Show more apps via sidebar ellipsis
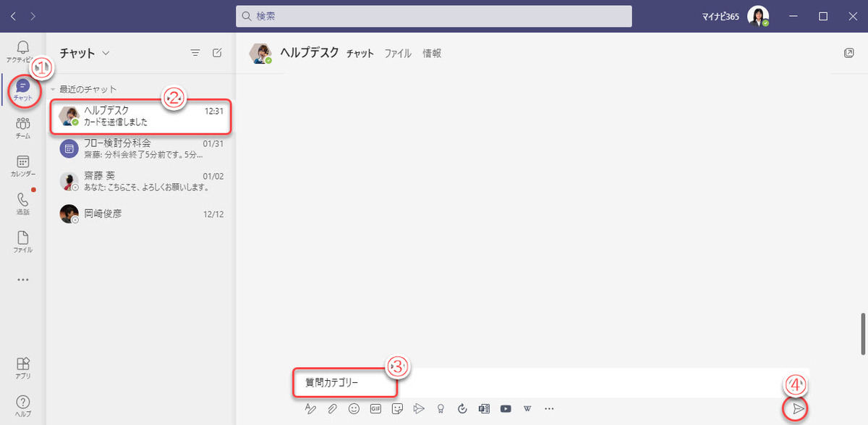868x425 pixels. (x=22, y=279)
